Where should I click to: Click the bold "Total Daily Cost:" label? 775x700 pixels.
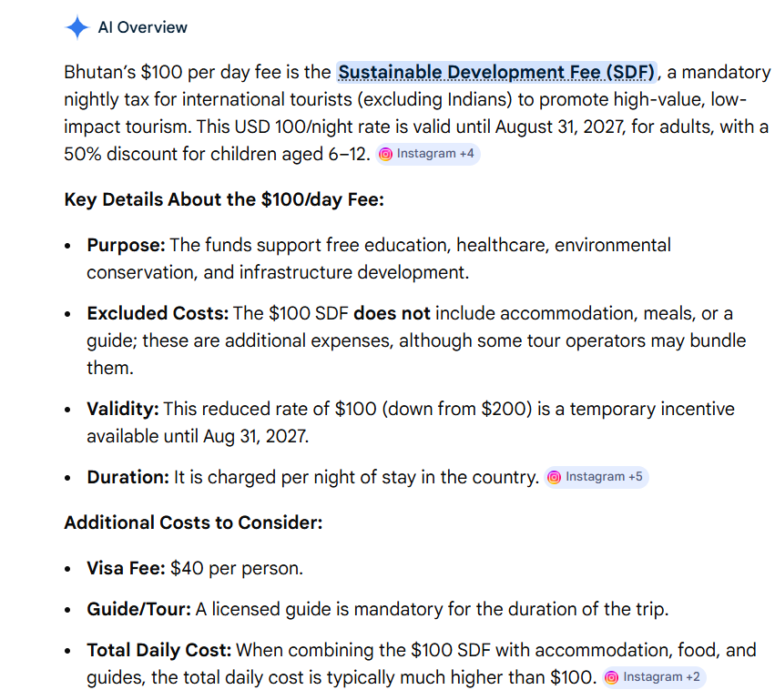pyautogui.click(x=159, y=650)
